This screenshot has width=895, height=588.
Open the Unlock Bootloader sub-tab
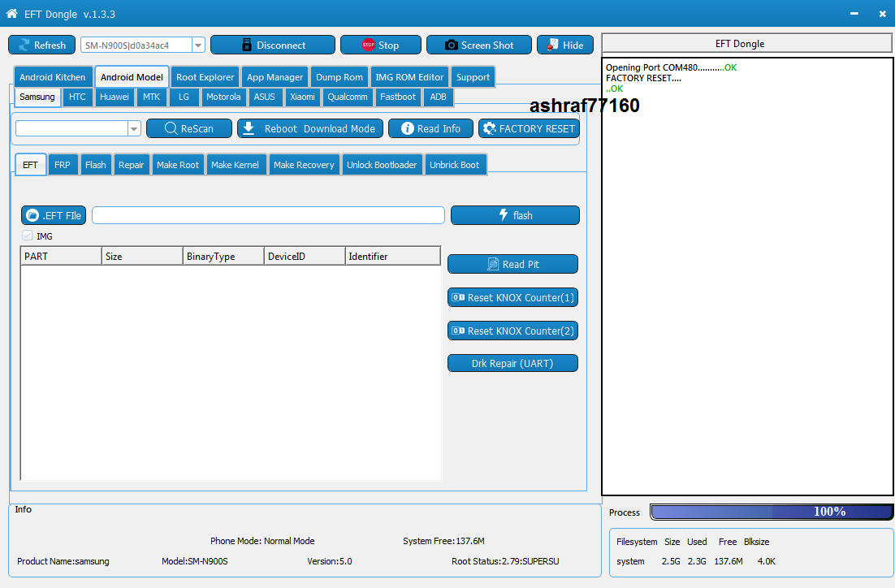(x=382, y=165)
